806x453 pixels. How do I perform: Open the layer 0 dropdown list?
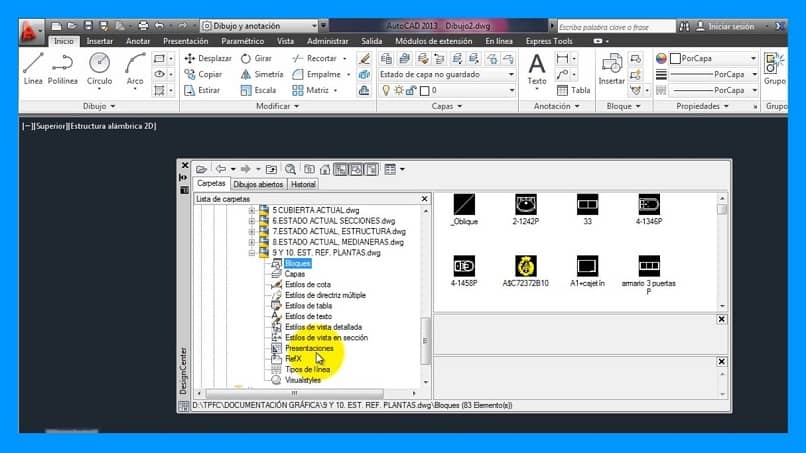(511, 90)
